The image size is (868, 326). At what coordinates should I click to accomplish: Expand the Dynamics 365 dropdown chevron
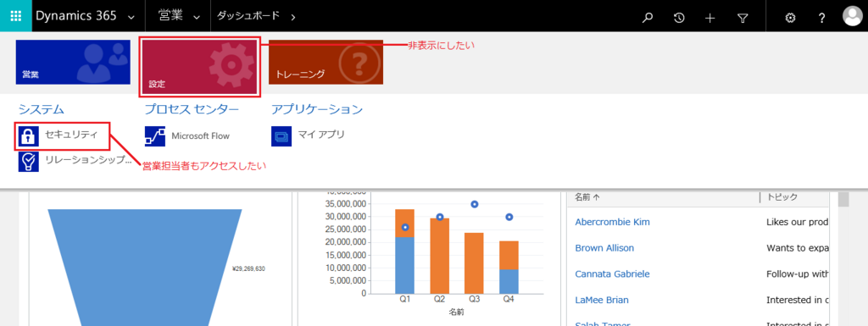[x=131, y=17]
